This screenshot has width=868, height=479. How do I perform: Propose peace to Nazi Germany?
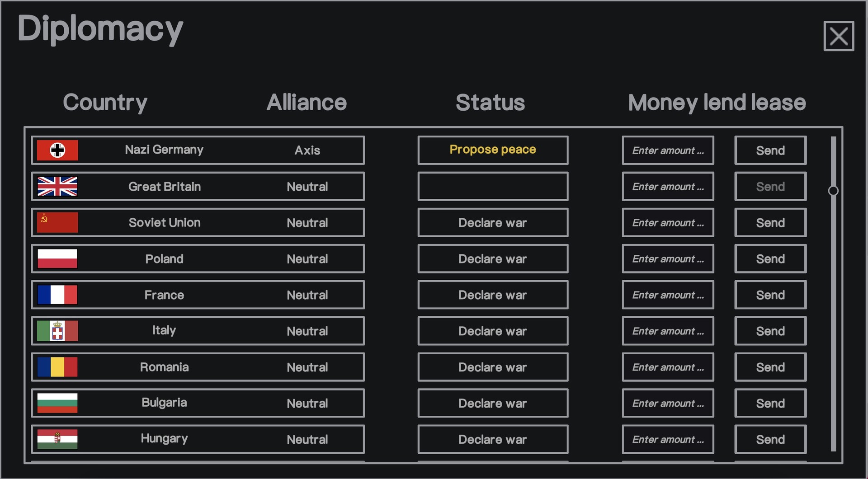coord(493,150)
